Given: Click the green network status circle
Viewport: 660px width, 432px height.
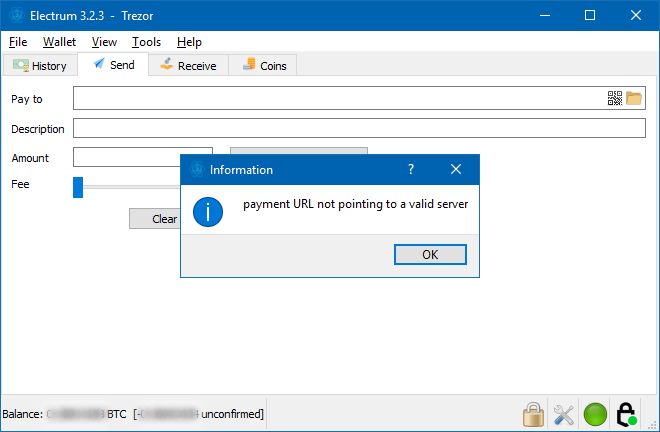Looking at the screenshot, I should coord(595,414).
